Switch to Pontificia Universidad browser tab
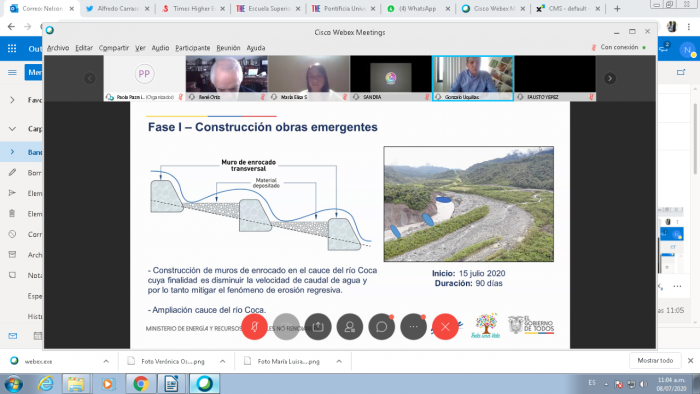This screenshot has height=394, width=700. click(344, 8)
